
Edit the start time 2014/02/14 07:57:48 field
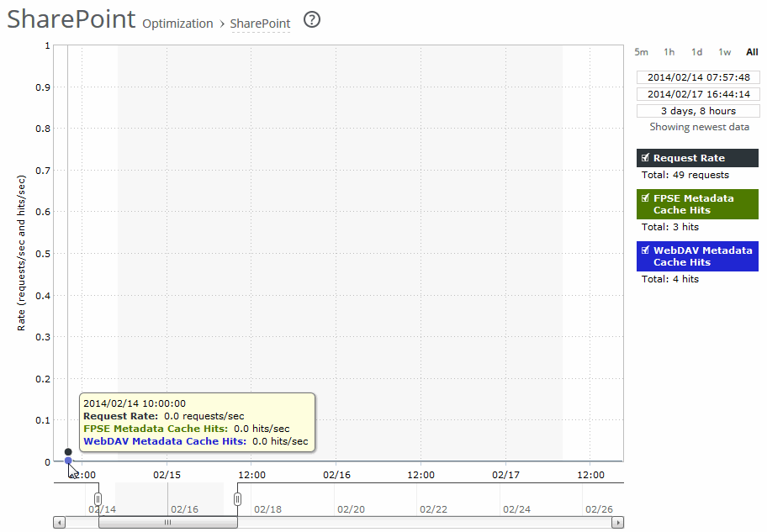click(x=698, y=77)
